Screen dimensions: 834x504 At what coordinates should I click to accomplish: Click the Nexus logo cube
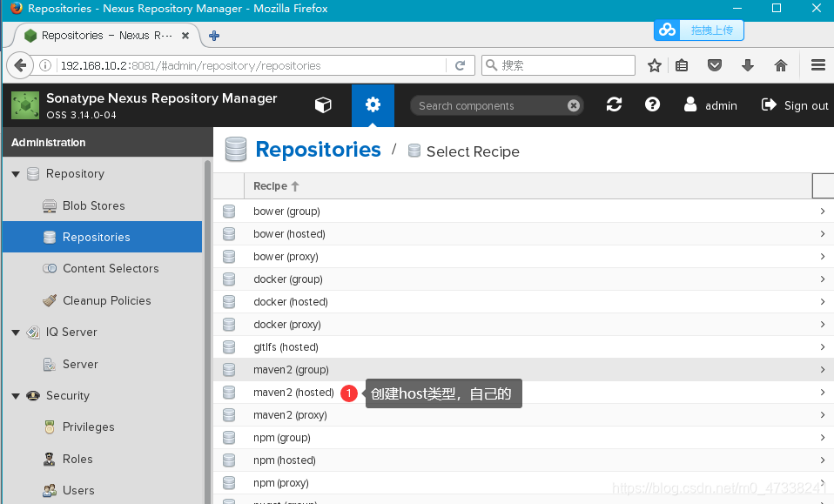tap(25, 105)
